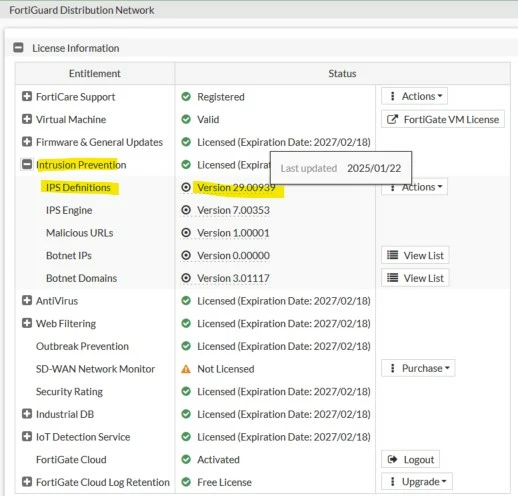Click 'SD-WAN Network Monitor' entitlement label

(95, 369)
